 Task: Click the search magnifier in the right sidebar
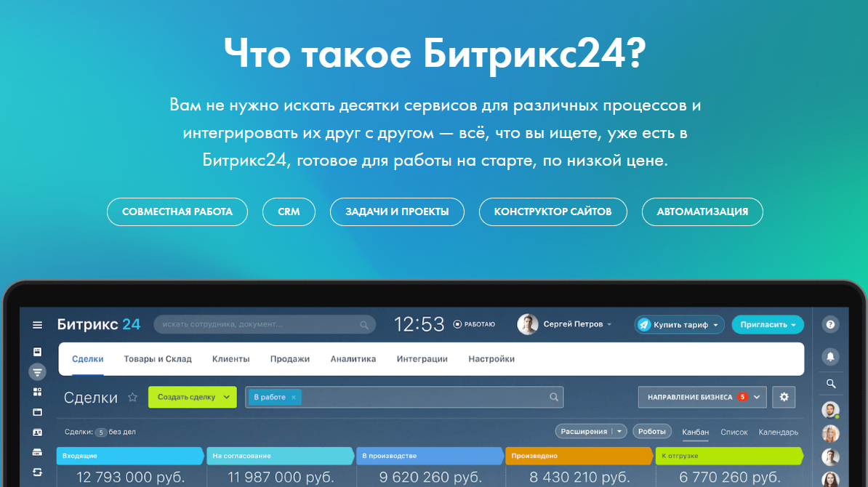tap(830, 383)
